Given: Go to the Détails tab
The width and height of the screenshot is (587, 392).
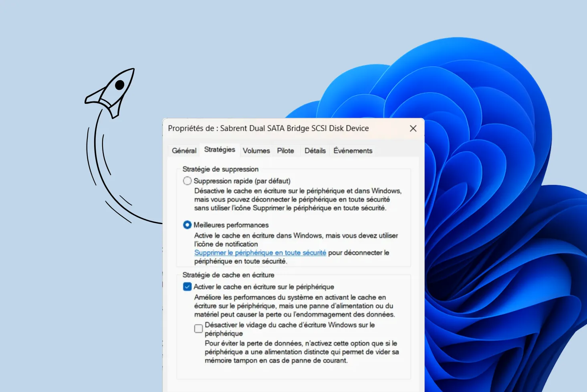Looking at the screenshot, I should click(x=315, y=151).
